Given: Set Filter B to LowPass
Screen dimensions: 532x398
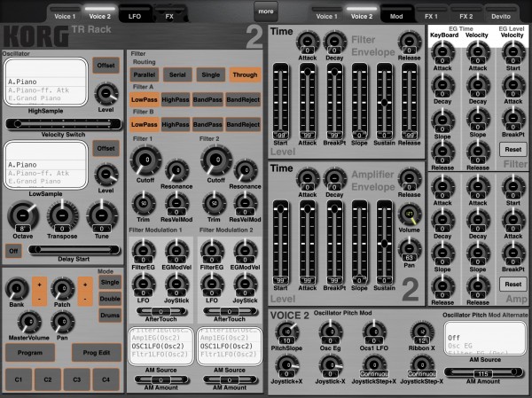Looking at the screenshot, I should tap(145, 124).
